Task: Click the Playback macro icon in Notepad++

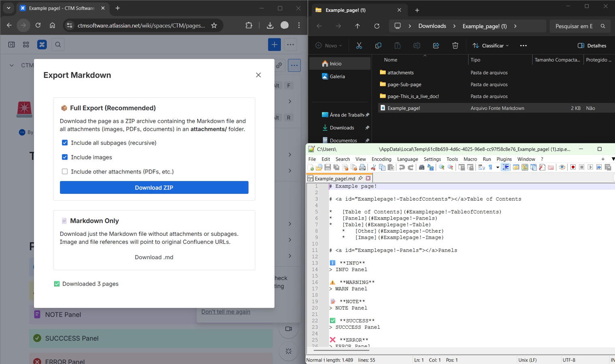Action: 590,167
